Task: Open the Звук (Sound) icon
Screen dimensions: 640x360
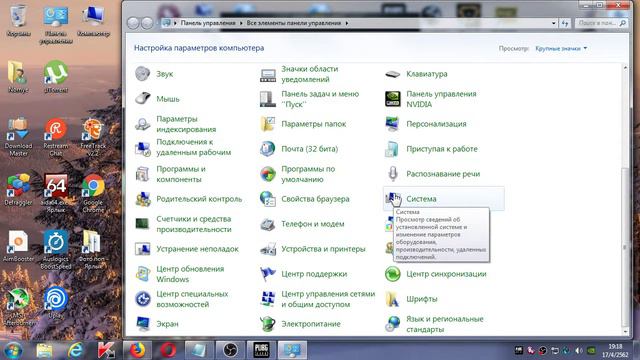Action: tap(142, 74)
